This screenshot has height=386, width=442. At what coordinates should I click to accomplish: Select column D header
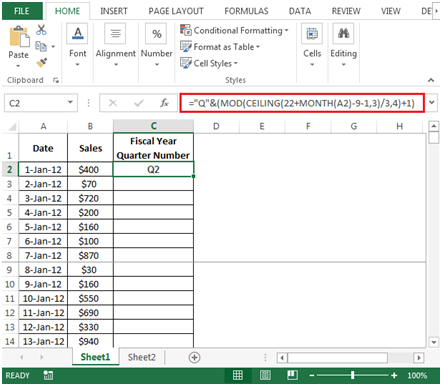(x=216, y=126)
